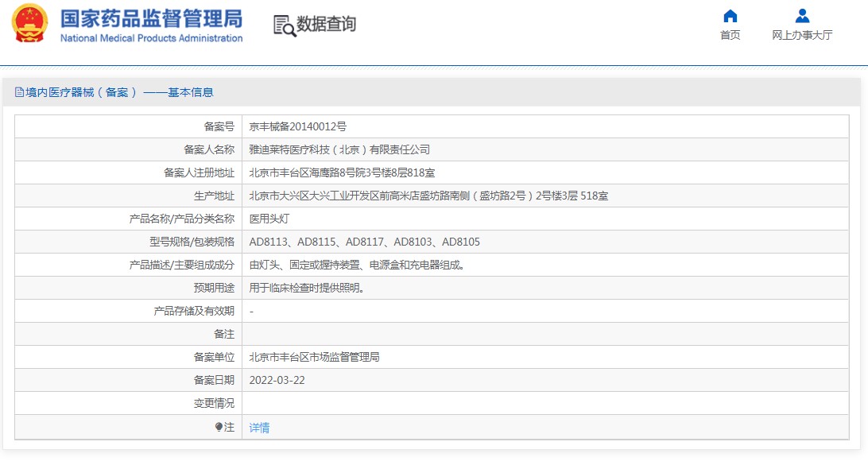Click the bulb icon next to 注
This screenshot has width=868, height=465.
pos(219,427)
